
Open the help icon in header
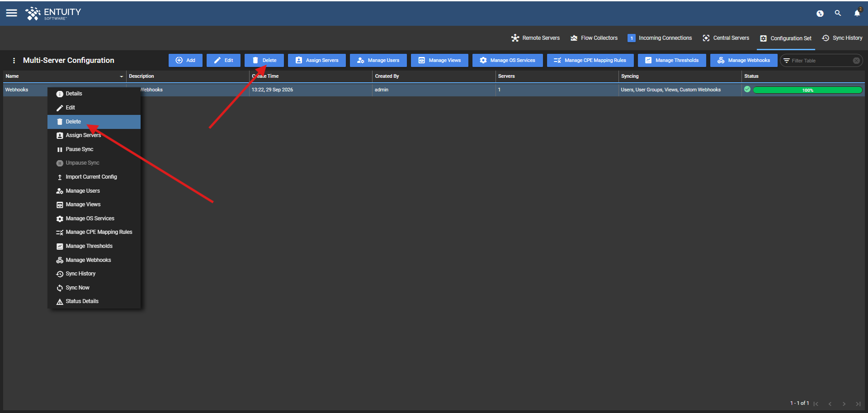coord(820,14)
